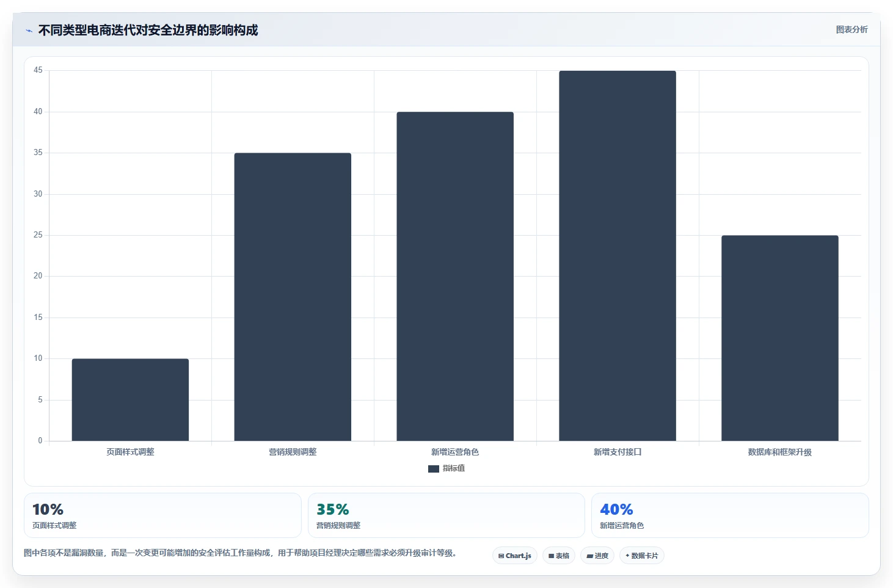
Task: Click the y-axis value 25
Action: (38, 235)
